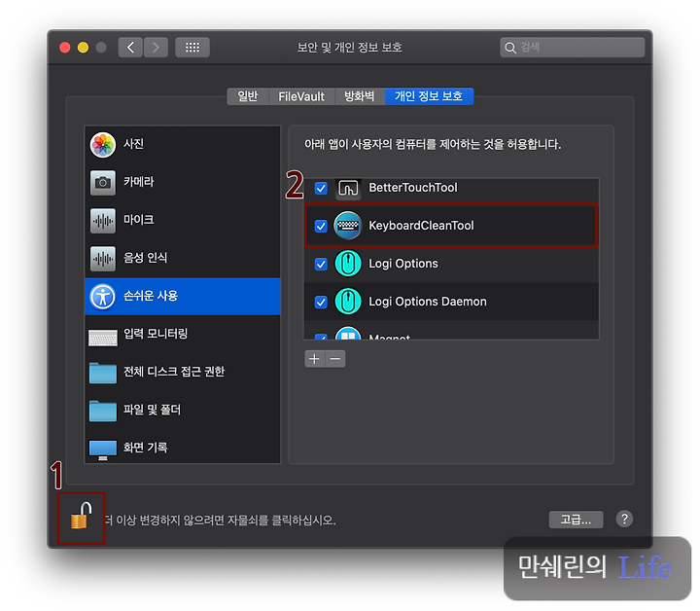The height and width of the screenshot is (611, 700).
Task: Uncheck the BetterTouchTool checkbox
Action: (321, 188)
